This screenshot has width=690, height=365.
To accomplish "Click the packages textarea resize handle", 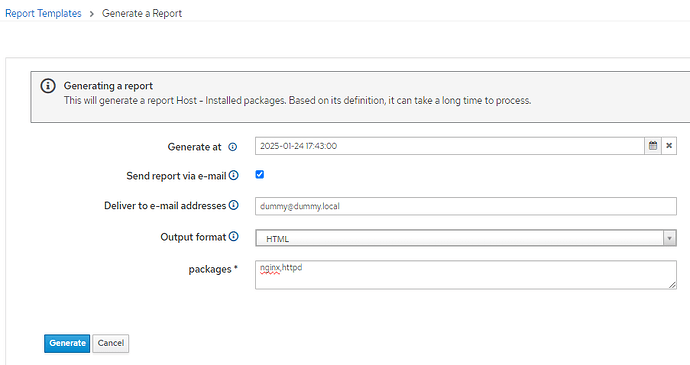I will click(x=672, y=285).
